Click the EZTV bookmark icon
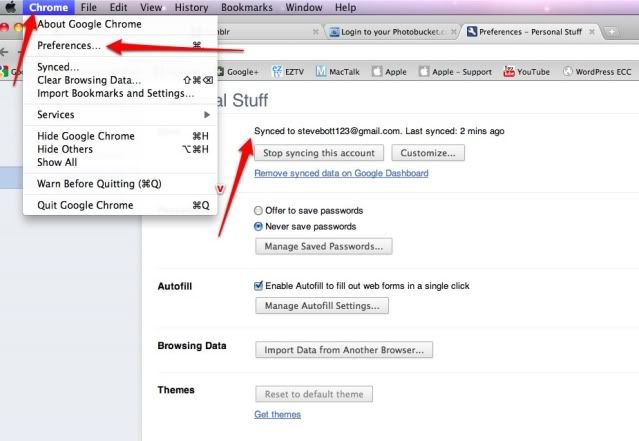 277,71
